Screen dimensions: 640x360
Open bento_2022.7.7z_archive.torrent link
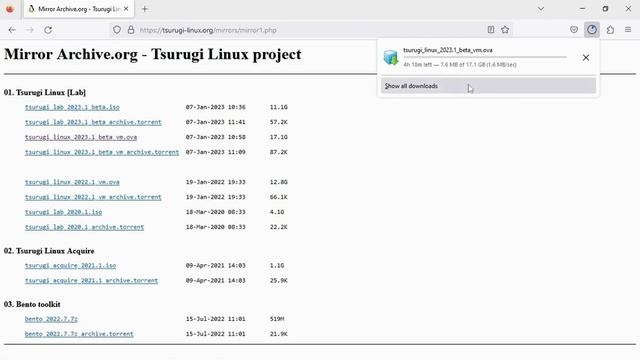[x=79, y=334]
